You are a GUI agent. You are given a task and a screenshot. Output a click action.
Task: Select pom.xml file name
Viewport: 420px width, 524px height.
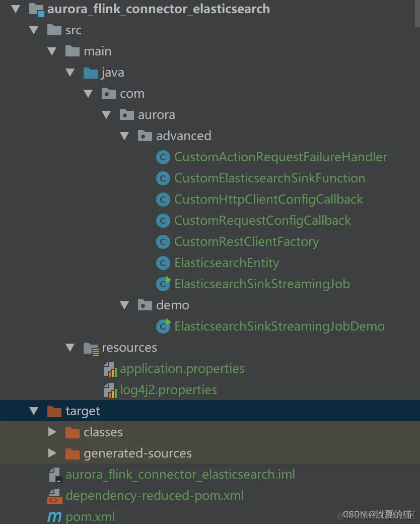(x=90, y=517)
